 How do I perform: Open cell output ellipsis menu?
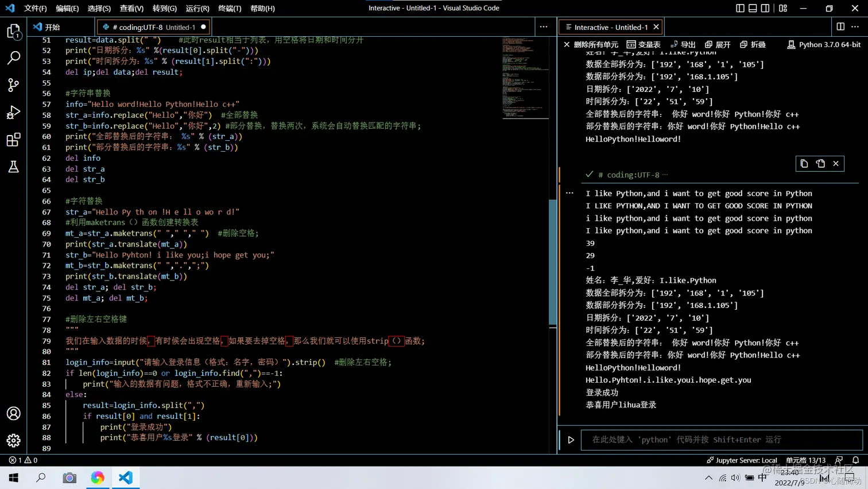pos(569,193)
